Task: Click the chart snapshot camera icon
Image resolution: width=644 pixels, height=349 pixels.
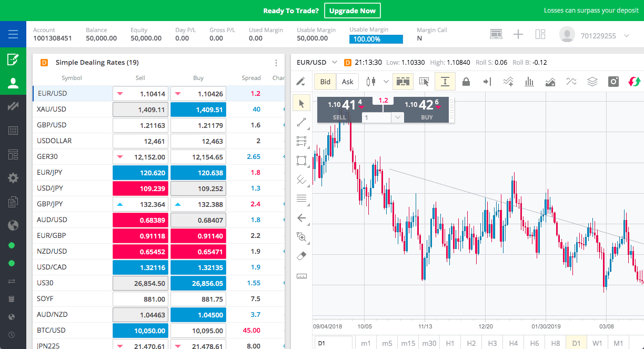Action: (613, 82)
